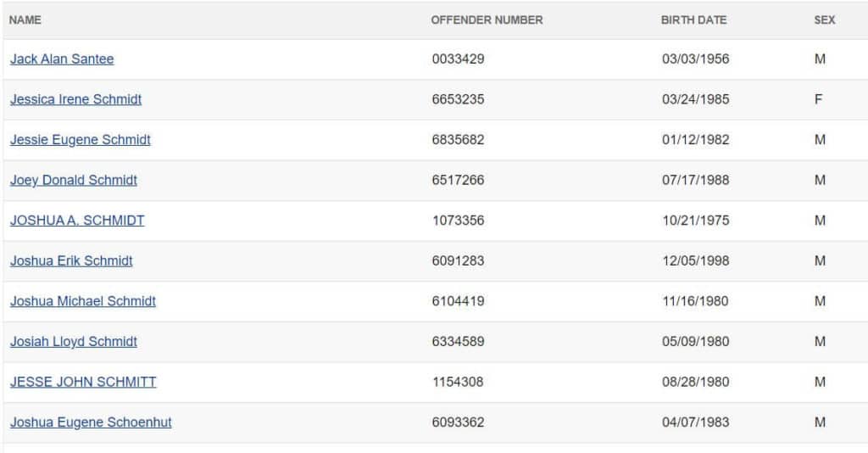Viewport: 868px width, 453px height.
Task: Open the Joshua Michael Schmidt link
Action: pyautogui.click(x=82, y=301)
